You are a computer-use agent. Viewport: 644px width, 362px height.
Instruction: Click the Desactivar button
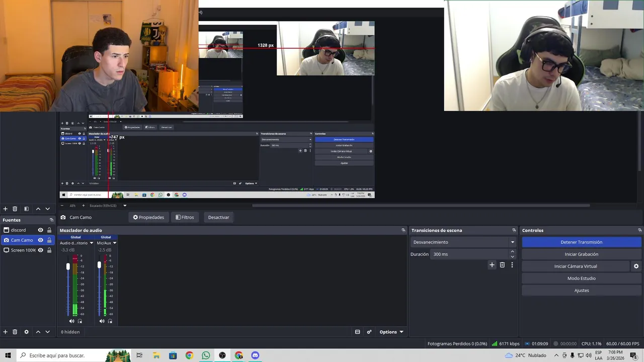[x=218, y=217]
